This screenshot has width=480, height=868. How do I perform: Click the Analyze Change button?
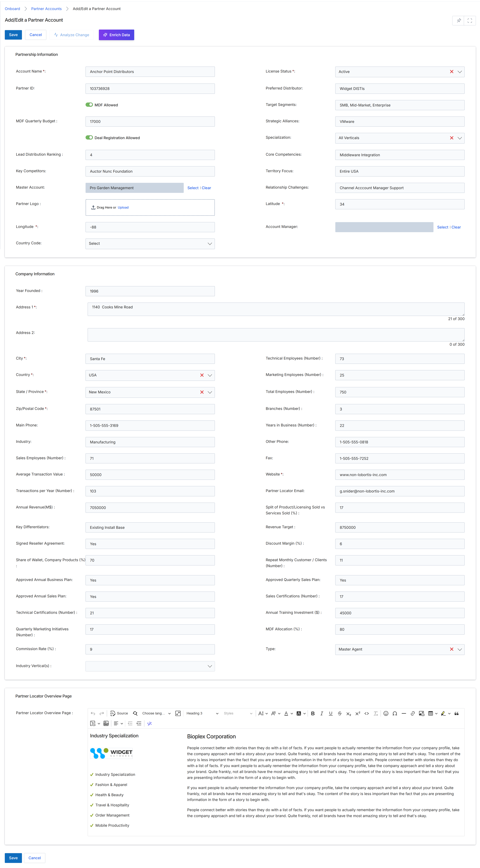[x=71, y=35]
